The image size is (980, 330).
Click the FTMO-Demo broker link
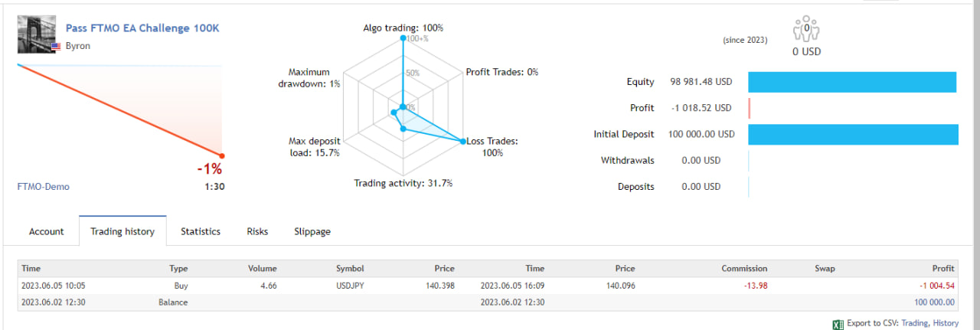click(43, 186)
